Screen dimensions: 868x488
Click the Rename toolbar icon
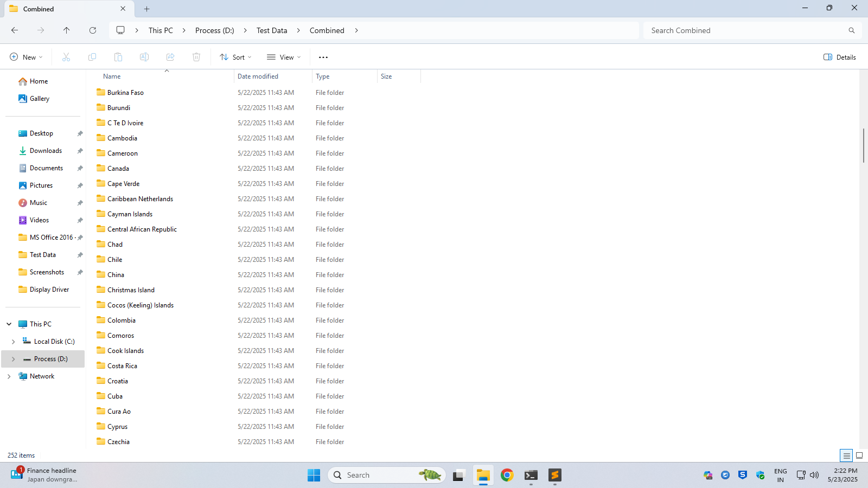tap(144, 57)
